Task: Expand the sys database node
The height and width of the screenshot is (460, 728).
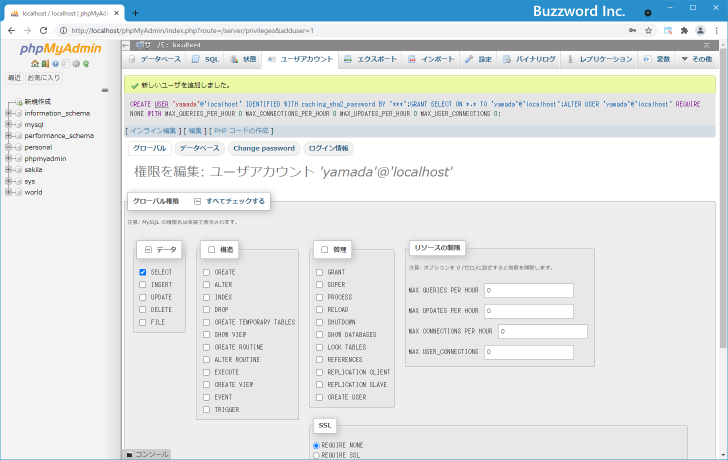Action: (8, 181)
